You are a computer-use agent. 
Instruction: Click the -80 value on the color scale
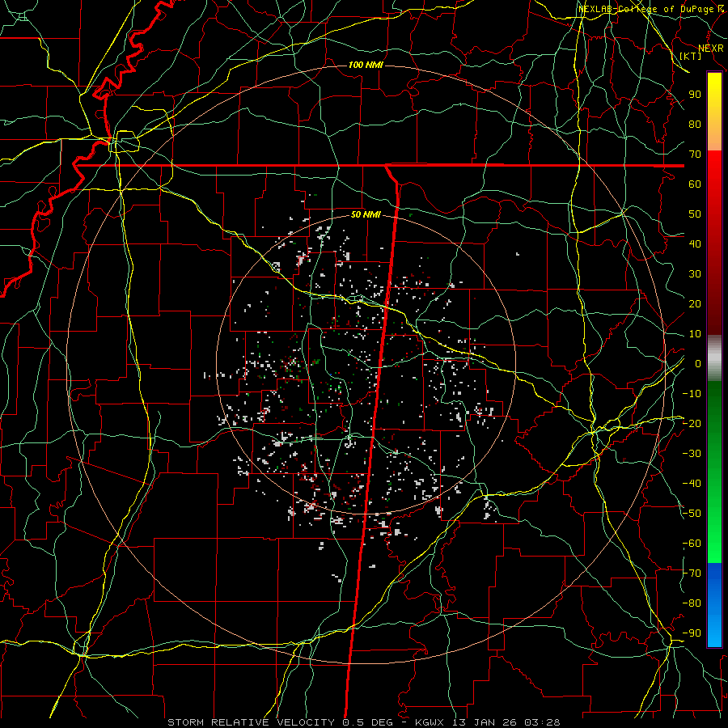click(692, 603)
